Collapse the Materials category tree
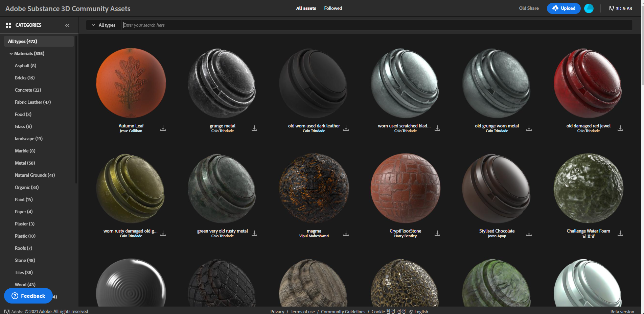Image resolution: width=644 pixels, height=314 pixels. point(11,53)
